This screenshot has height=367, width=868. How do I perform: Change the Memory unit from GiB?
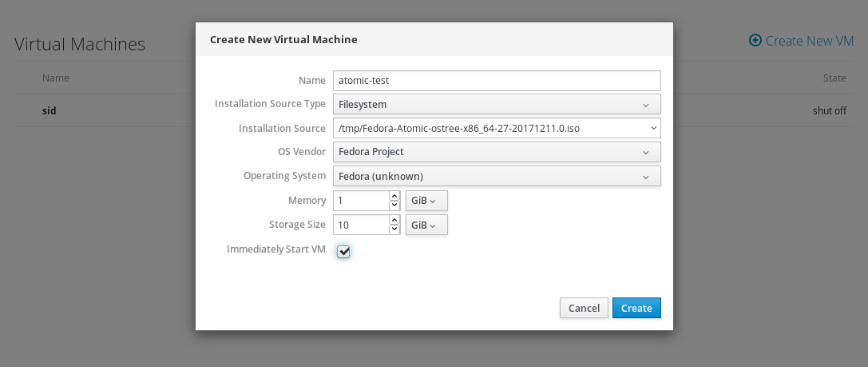click(426, 201)
